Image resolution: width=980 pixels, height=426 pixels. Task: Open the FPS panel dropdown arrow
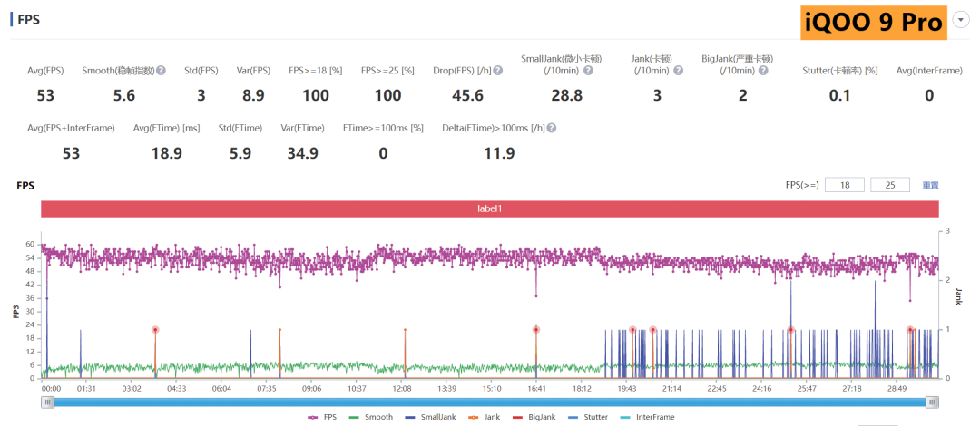coord(960,21)
